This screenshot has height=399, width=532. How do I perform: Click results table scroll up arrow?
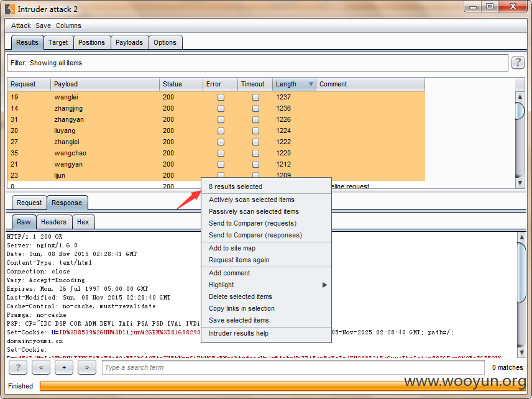point(520,97)
